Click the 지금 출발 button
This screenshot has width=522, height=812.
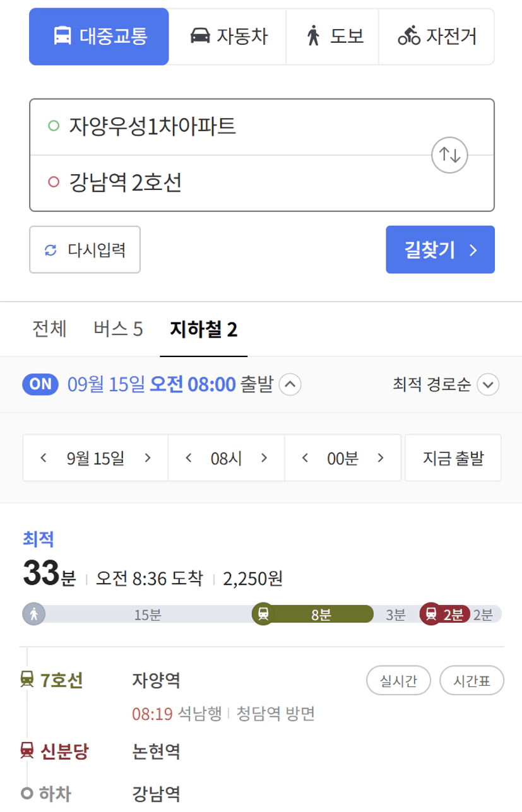click(x=453, y=458)
